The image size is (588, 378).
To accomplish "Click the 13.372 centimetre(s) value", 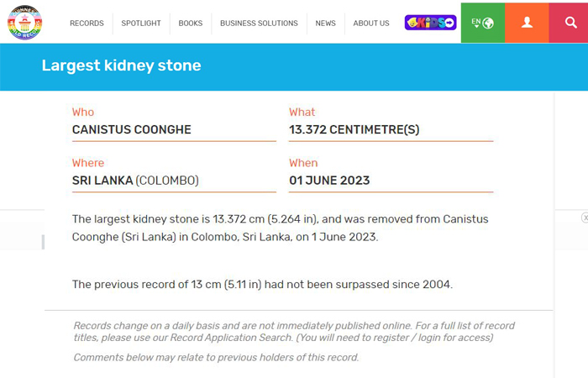I will (354, 130).
